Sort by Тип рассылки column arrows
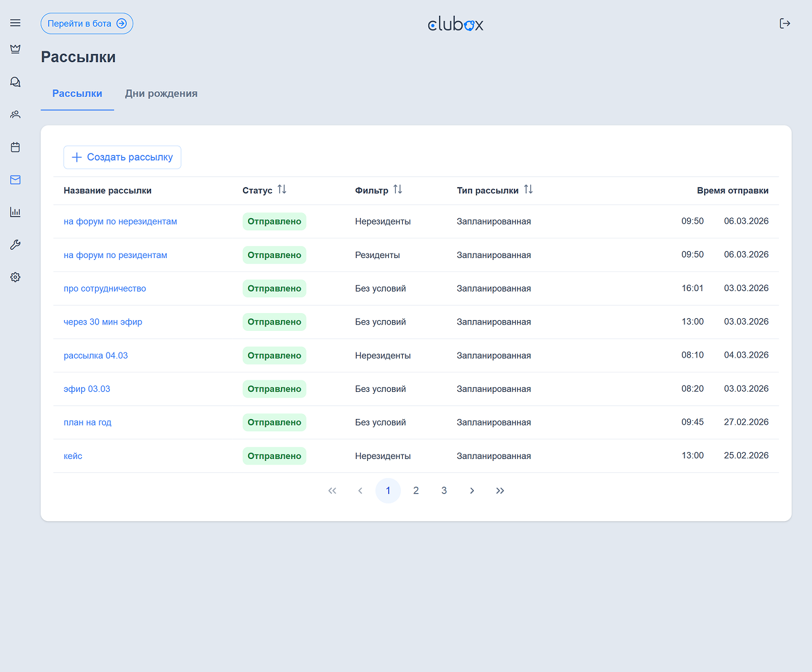This screenshot has width=812, height=672. 528,190
